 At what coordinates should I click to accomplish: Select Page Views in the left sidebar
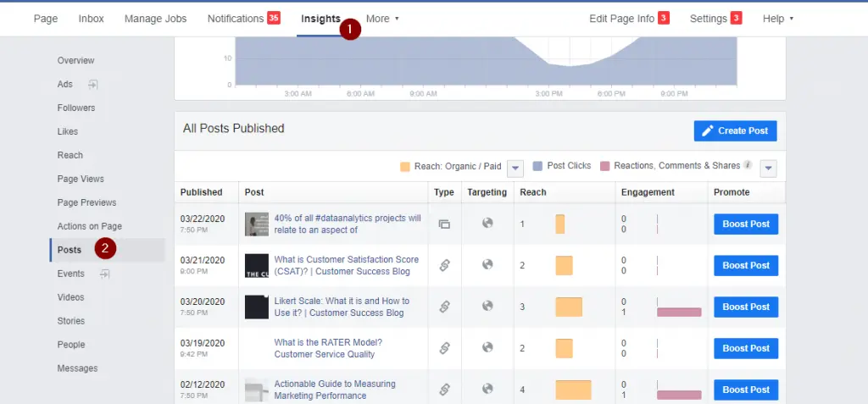81,179
